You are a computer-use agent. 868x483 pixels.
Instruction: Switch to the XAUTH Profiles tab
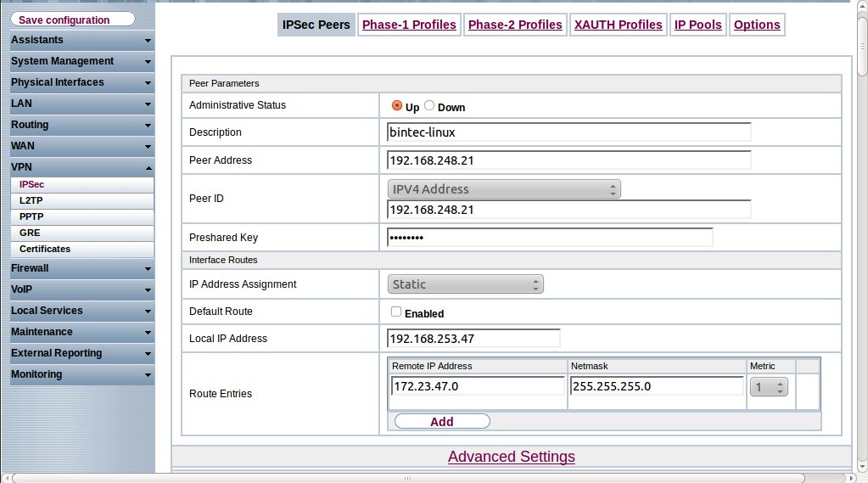(x=618, y=25)
